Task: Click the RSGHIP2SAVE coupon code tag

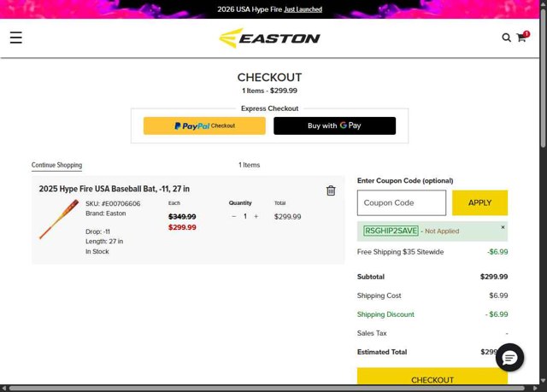Action: pos(391,231)
